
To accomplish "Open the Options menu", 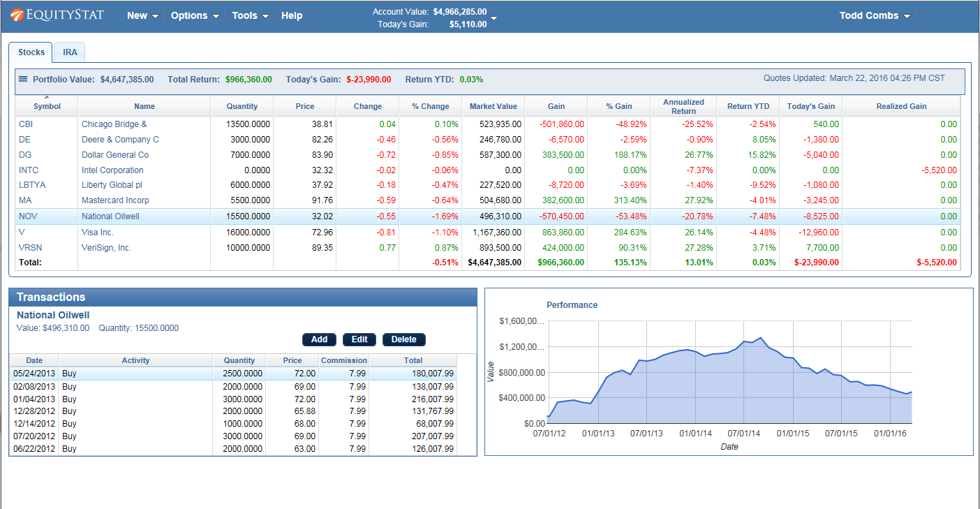I will [x=195, y=15].
